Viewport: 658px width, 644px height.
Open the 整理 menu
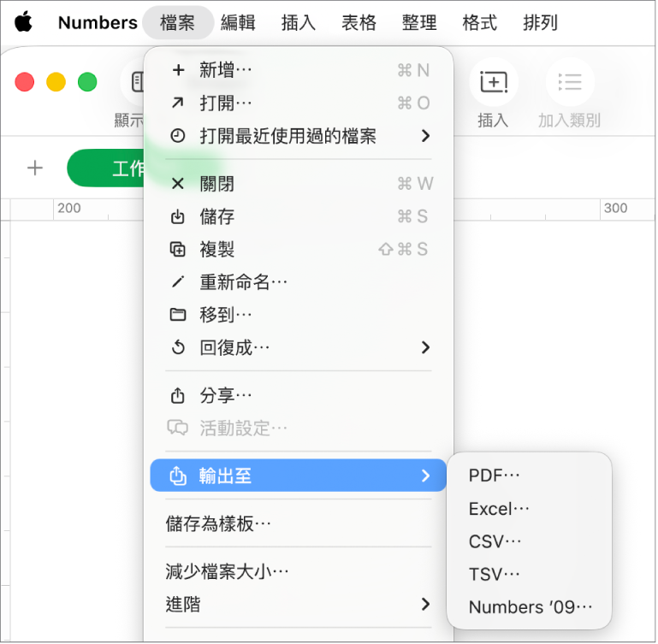(x=419, y=22)
